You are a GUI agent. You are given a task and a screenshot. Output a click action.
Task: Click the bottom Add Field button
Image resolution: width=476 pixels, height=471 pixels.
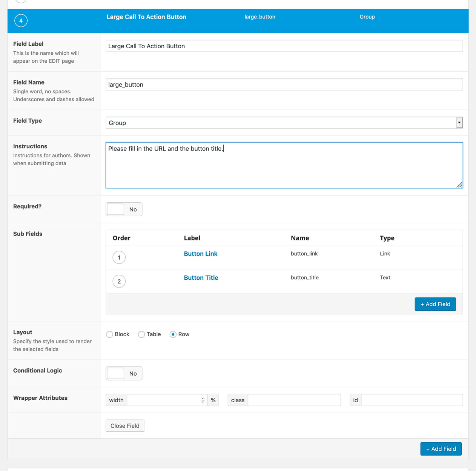(441, 449)
